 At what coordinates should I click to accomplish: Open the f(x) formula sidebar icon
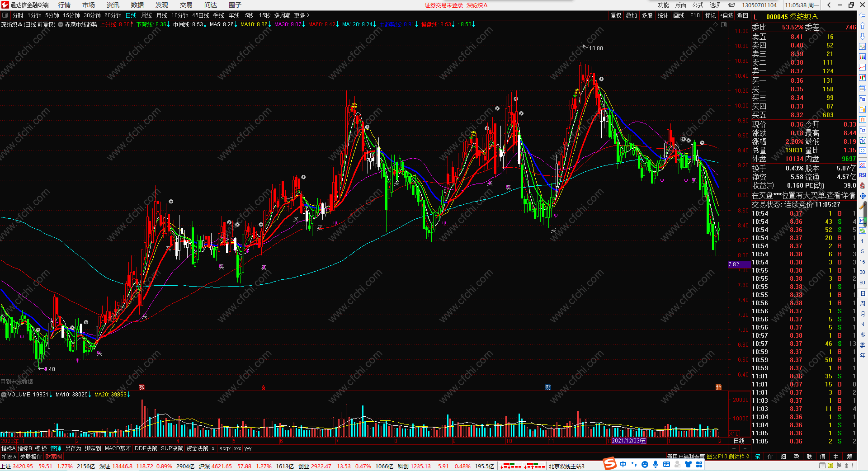(x=863, y=141)
